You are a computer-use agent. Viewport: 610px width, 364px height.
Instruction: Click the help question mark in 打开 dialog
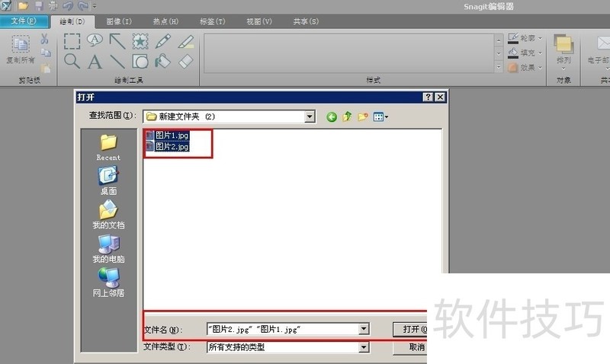[x=428, y=97]
